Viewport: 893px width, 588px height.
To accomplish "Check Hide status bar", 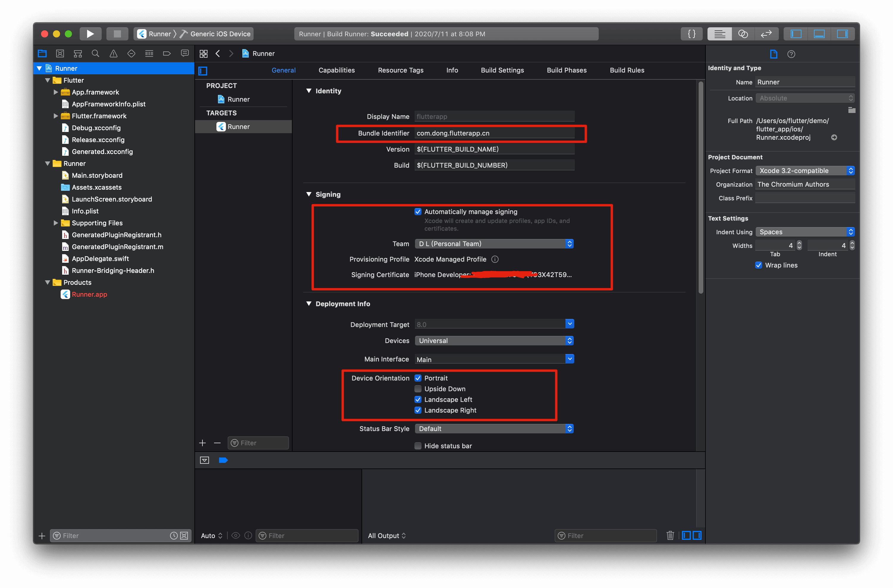I will (418, 446).
